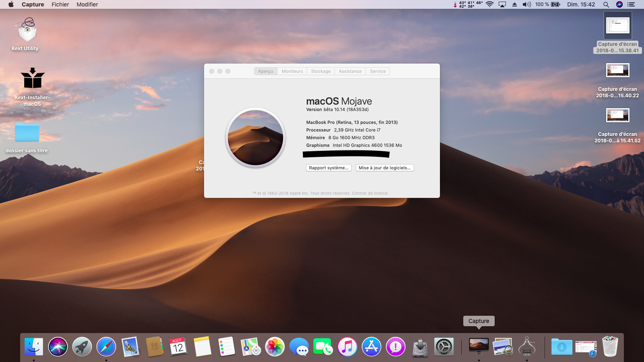Click eject icon in menu bar
The image size is (644, 362).
(514, 4)
